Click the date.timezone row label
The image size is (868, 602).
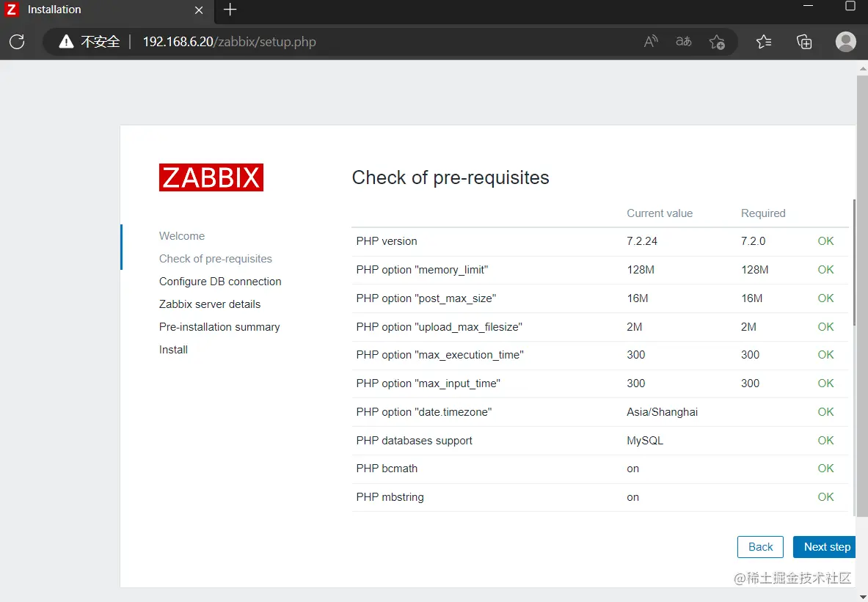423,411
